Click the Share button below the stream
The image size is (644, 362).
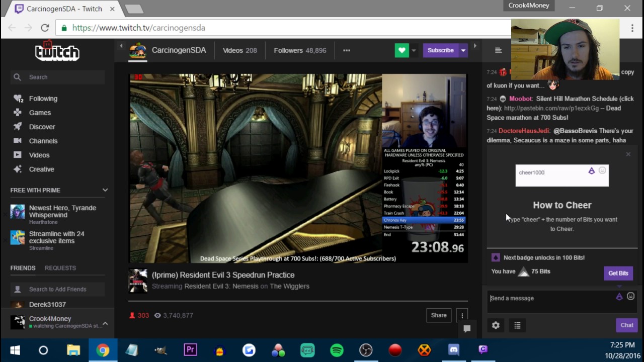[438, 315]
